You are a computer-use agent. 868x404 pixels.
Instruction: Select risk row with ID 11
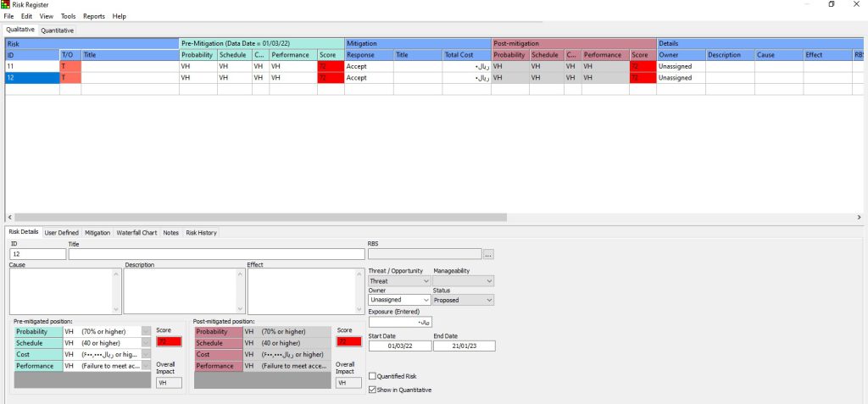coord(32,66)
